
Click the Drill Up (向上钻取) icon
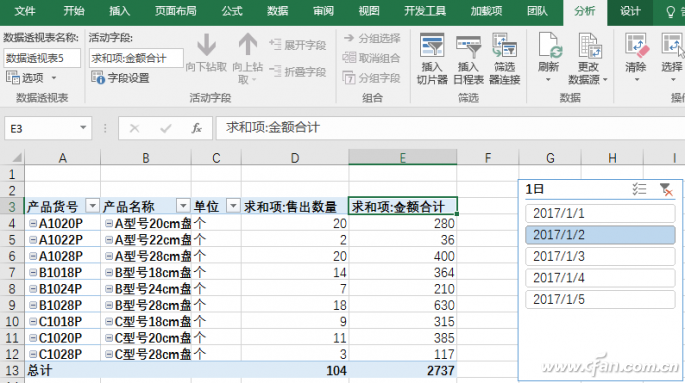point(248,44)
